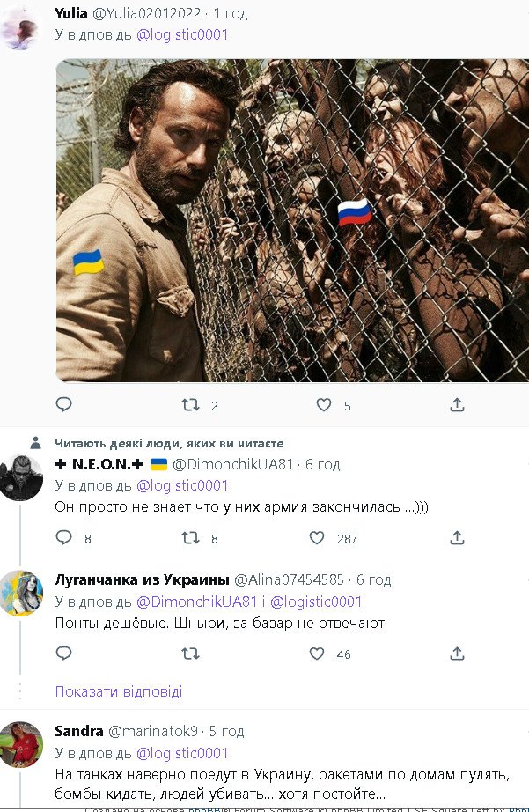
Task: Open the Луганчанка из Украины avatar
Action: pos(21,594)
